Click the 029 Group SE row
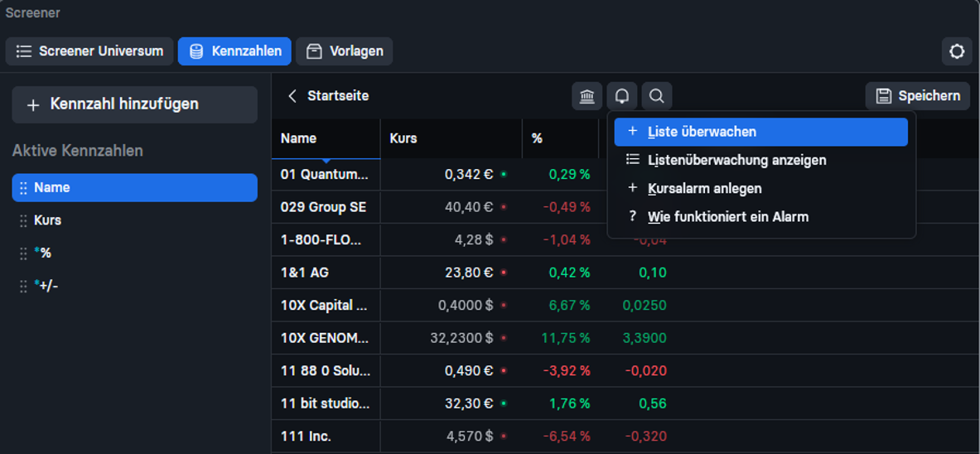The width and height of the screenshot is (980, 454). point(323,207)
